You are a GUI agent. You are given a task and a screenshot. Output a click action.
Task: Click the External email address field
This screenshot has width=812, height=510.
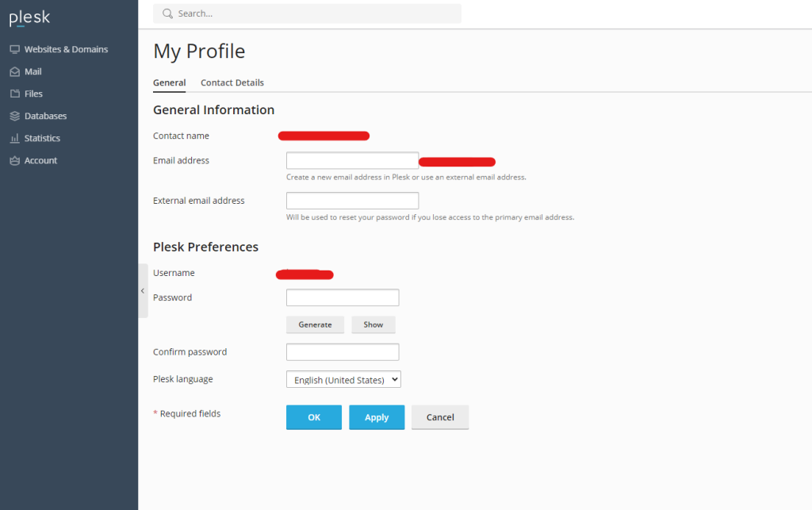point(352,201)
